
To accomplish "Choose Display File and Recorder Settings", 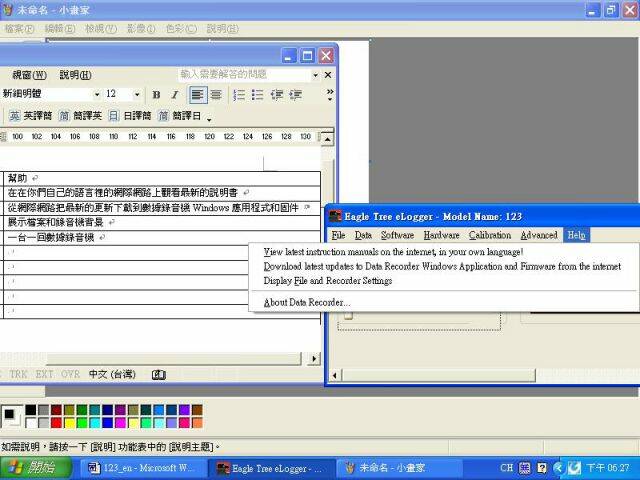I will 327,281.
